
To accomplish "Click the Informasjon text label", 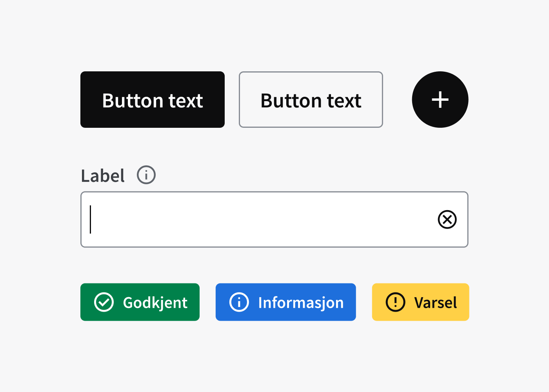I will tap(301, 303).
